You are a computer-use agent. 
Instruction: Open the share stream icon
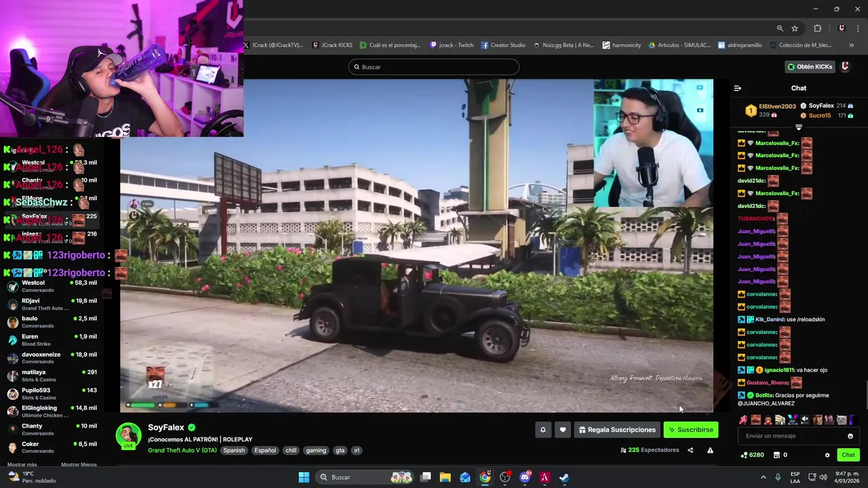pyautogui.click(x=690, y=450)
